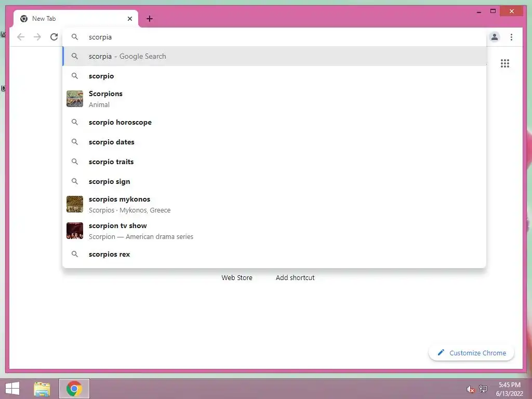Image resolution: width=532 pixels, height=399 pixels.
Task: Minimize the Chrome window
Action: coord(478,11)
